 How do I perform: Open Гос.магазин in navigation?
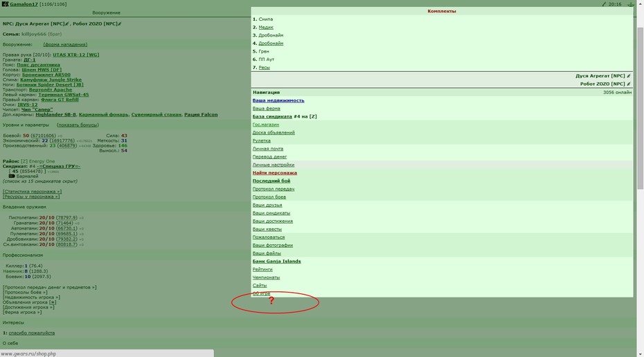[266, 125]
